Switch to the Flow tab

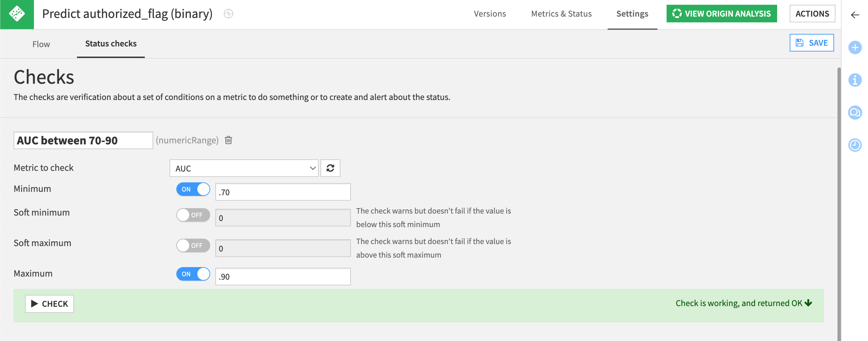click(41, 44)
